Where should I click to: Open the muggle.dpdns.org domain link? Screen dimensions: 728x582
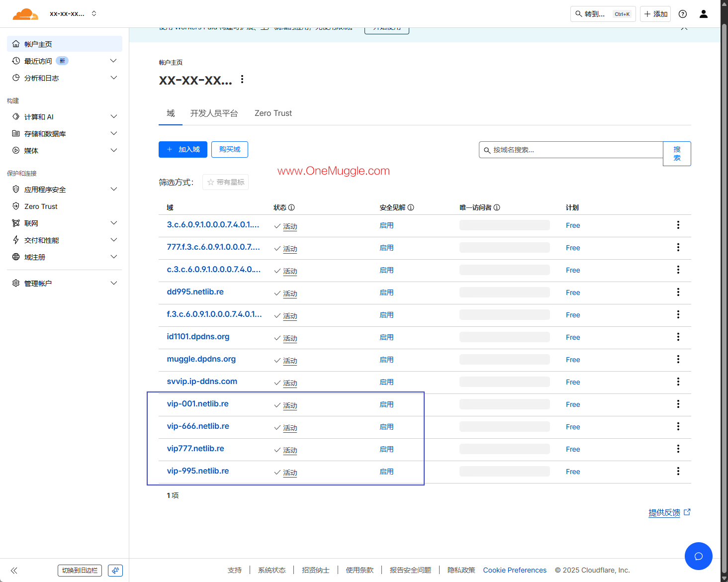click(x=201, y=359)
